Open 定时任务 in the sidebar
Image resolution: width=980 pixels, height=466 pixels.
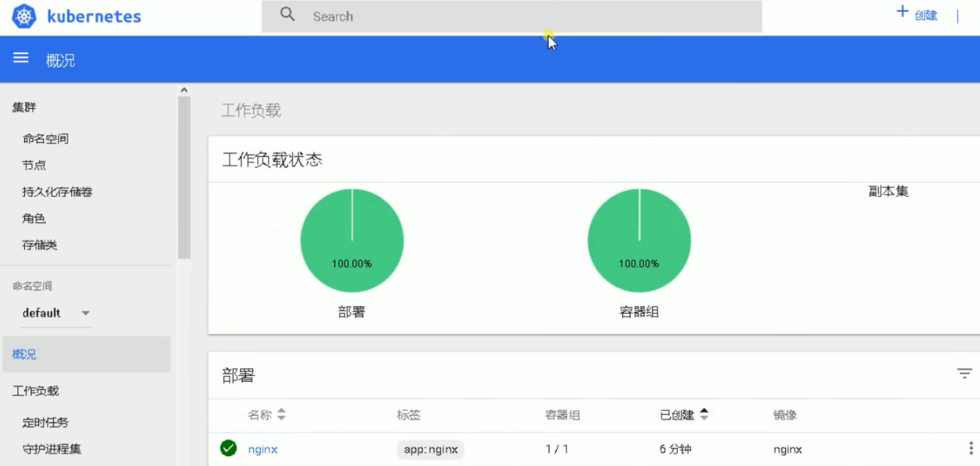pos(46,422)
